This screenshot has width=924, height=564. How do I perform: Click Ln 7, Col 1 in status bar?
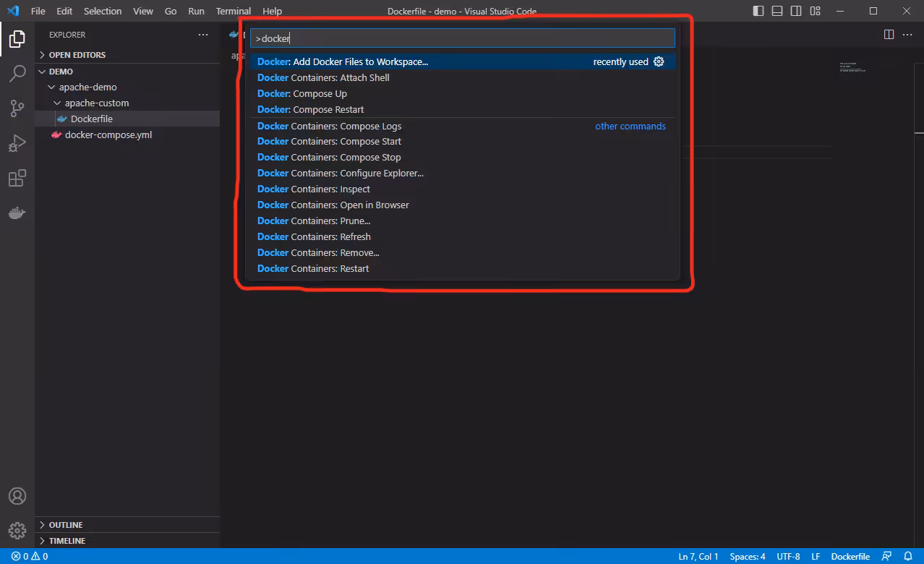point(698,556)
